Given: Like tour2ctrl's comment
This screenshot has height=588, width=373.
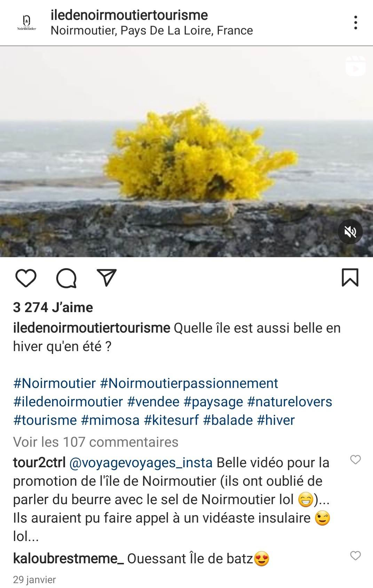Looking at the screenshot, I should click(x=355, y=460).
